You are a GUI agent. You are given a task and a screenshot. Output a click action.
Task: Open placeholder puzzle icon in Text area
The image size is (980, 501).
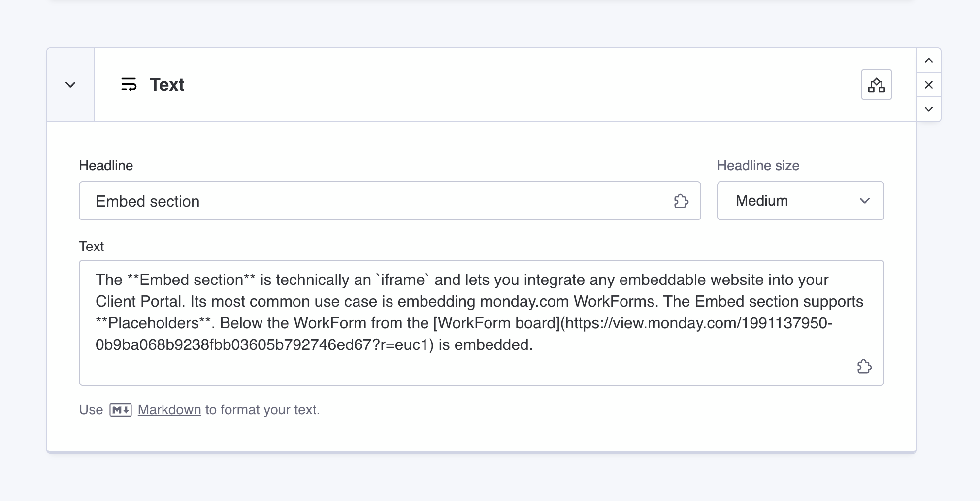[864, 367]
